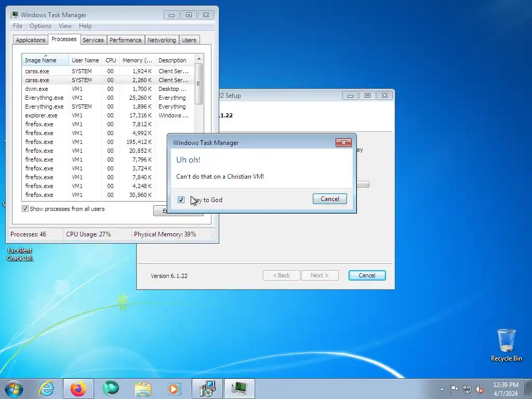Open Windows Media Player taskbar icon
The width and height of the screenshot is (532, 399).
pos(175,389)
